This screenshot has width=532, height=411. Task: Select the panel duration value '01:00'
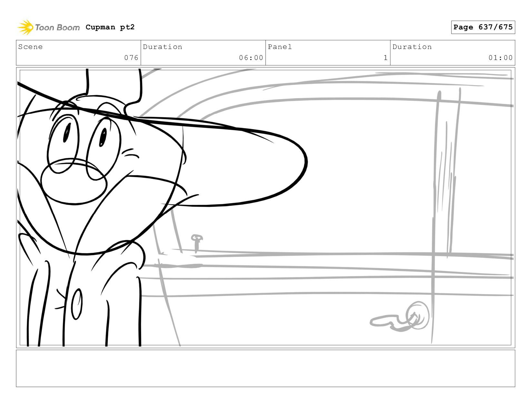click(500, 58)
